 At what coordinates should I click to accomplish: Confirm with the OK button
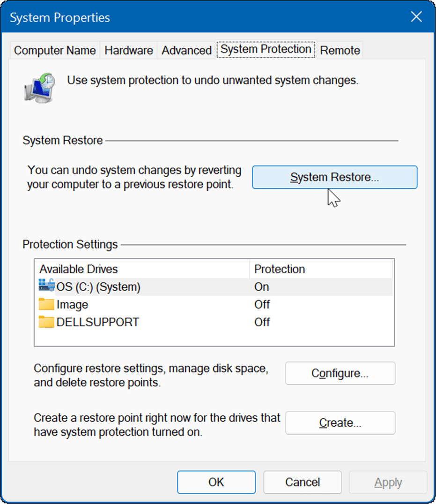(x=216, y=482)
